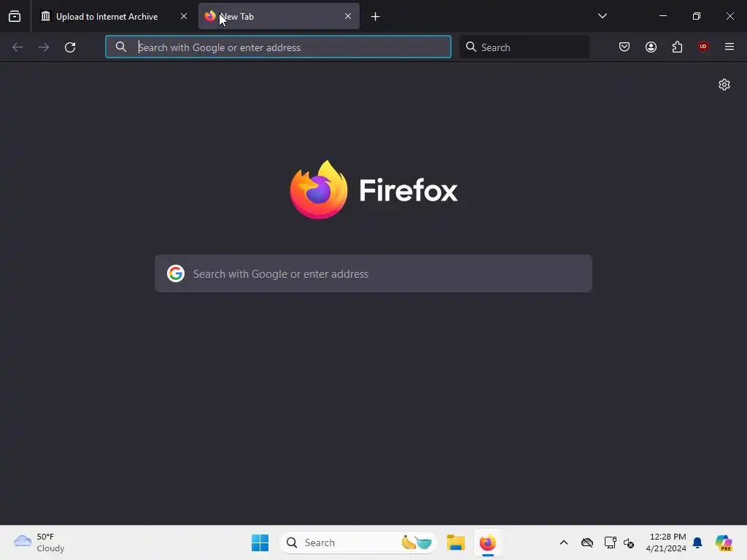
Task: Go back one page
Action: click(18, 47)
